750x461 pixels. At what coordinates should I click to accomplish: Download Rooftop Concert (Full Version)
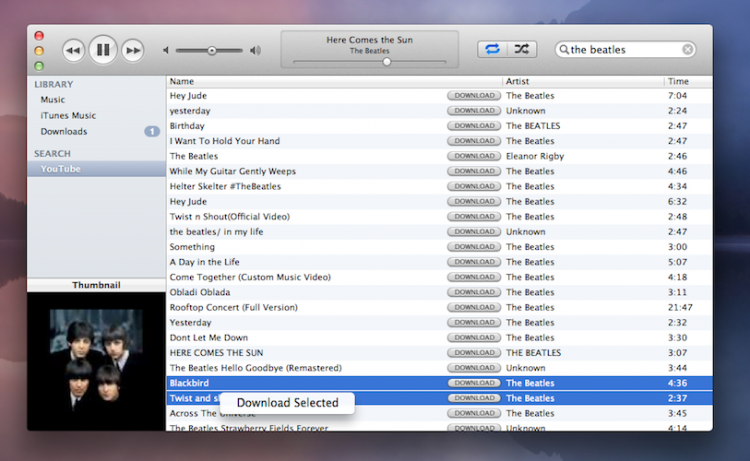pos(474,307)
